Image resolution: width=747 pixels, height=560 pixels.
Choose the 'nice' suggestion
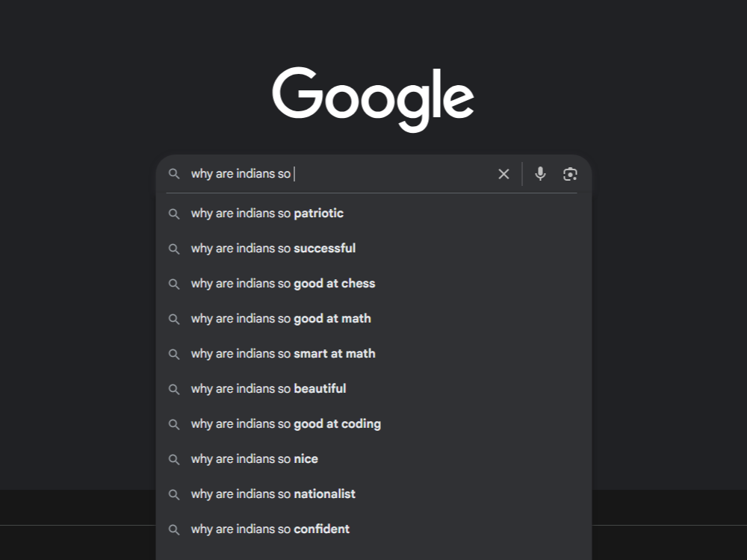pyautogui.click(x=255, y=459)
